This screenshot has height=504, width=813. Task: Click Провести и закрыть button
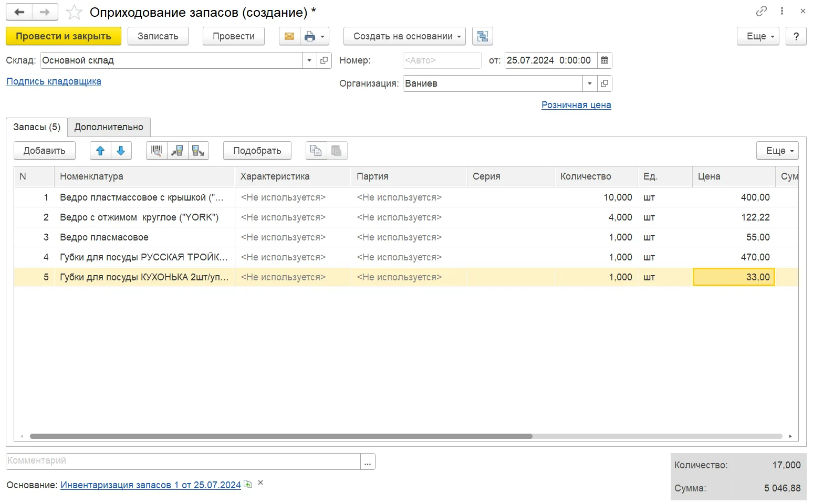point(64,36)
